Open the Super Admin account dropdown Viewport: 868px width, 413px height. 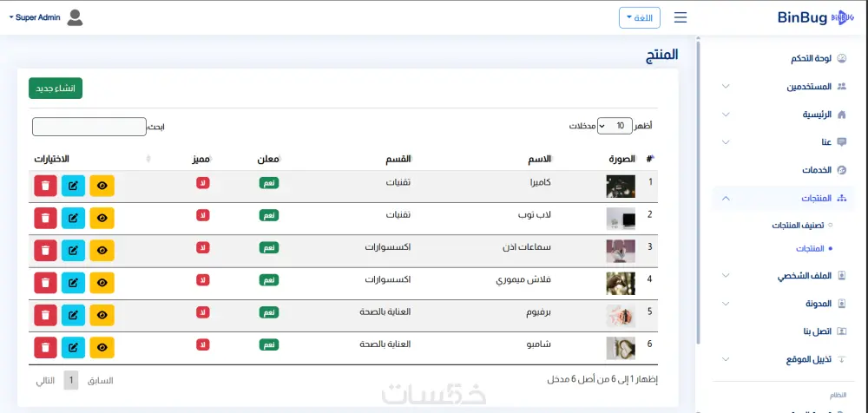[x=35, y=17]
